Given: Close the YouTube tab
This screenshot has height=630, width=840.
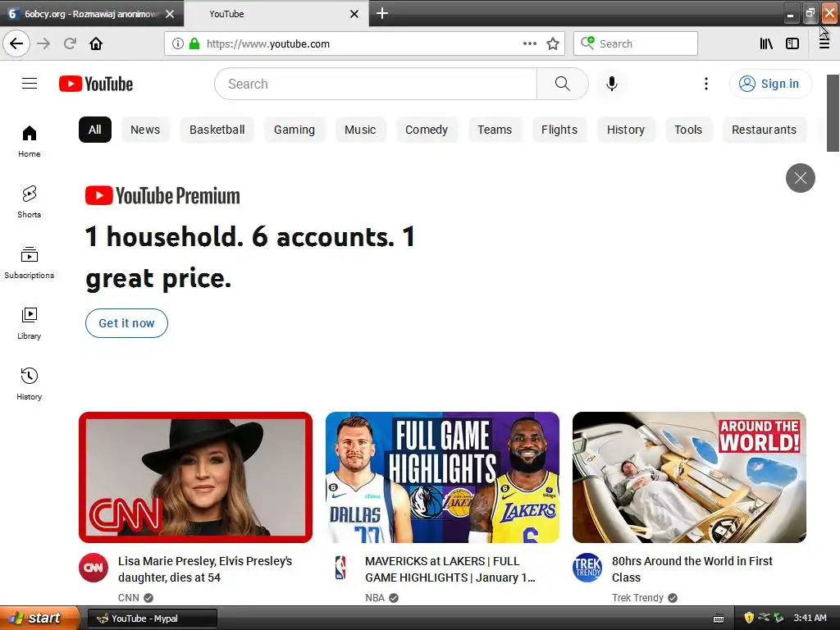Looking at the screenshot, I should 354,14.
